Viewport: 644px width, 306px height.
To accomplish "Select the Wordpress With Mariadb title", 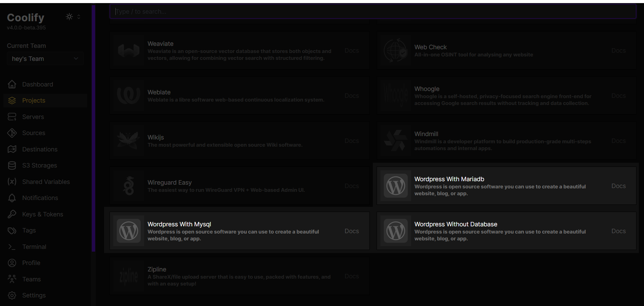I will (449, 179).
